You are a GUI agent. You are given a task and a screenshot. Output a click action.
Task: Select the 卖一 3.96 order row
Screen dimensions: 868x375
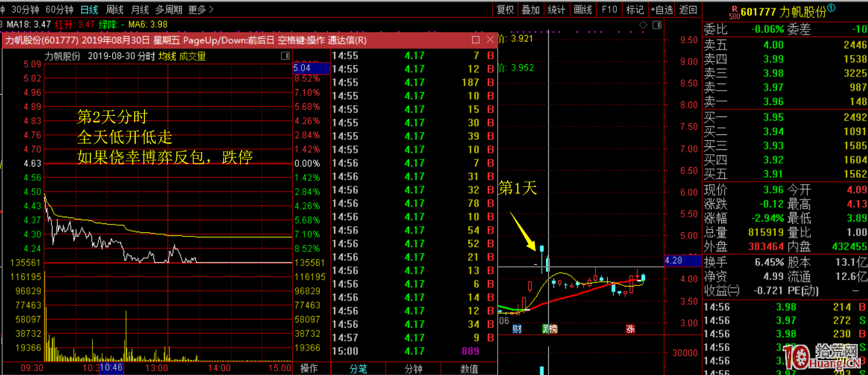785,102
